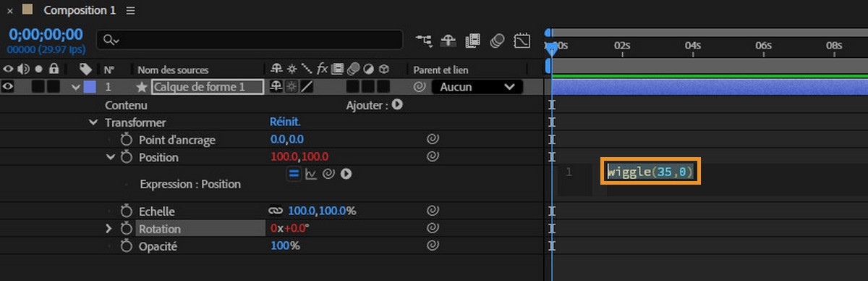This screenshot has height=281, width=868.
Task: Click the Opacité stopwatch
Action: coord(127,246)
